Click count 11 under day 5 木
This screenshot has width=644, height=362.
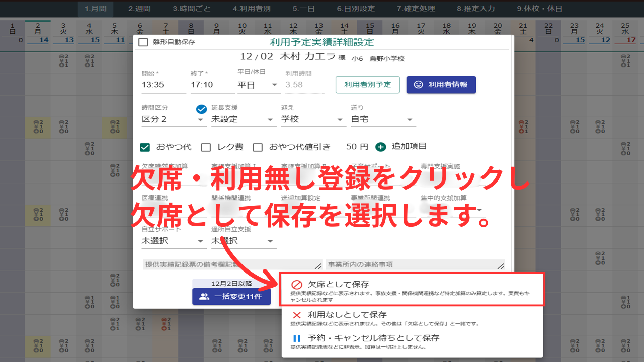point(120,40)
